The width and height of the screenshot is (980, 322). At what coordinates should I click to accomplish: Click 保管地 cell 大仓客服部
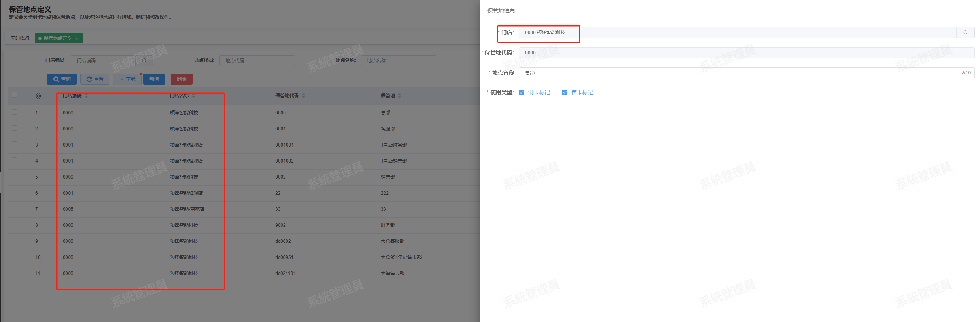coord(393,241)
